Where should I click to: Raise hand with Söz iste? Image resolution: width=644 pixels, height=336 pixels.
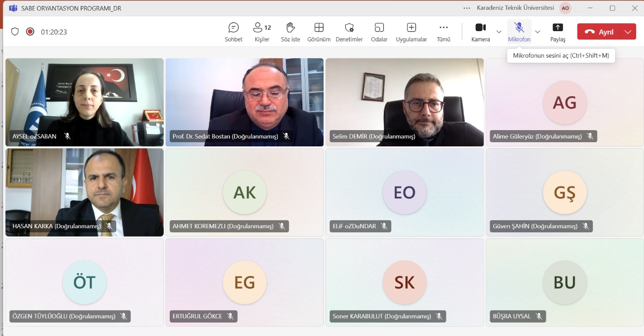(290, 32)
